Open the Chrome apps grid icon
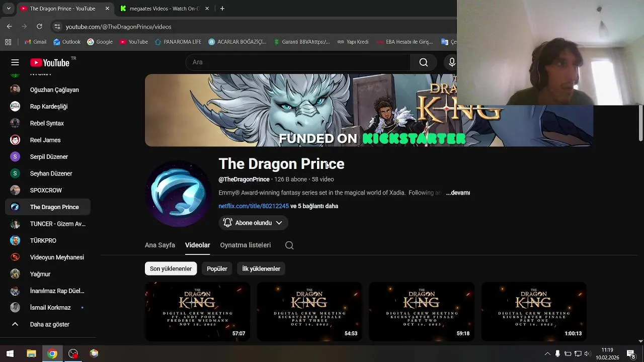Image resolution: width=644 pixels, height=362 pixels. tap(8, 42)
